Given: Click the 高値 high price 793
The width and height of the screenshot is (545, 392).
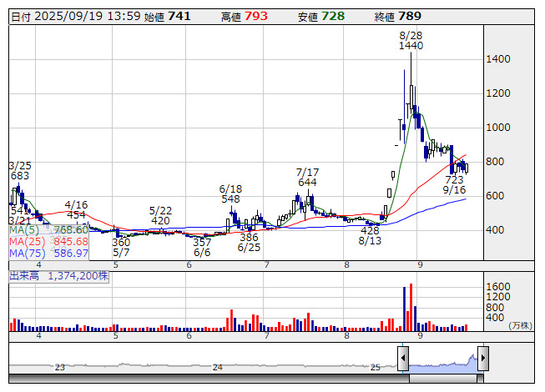Looking at the screenshot, I should click(255, 16).
